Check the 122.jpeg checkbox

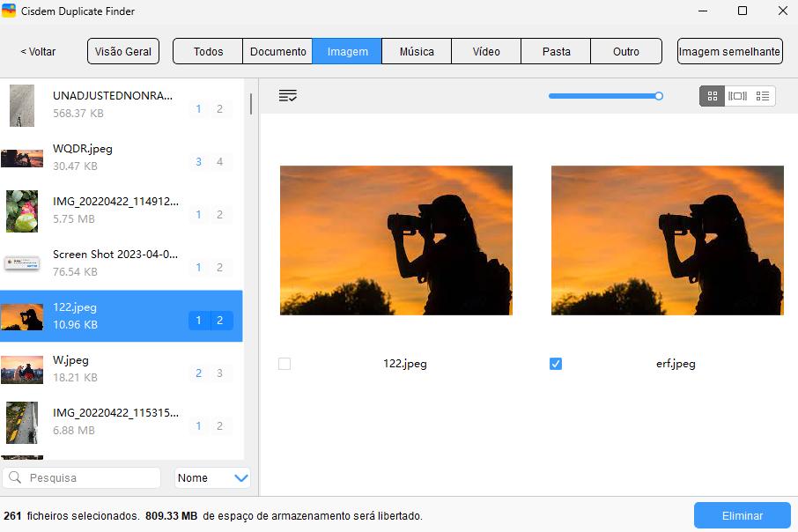(284, 364)
